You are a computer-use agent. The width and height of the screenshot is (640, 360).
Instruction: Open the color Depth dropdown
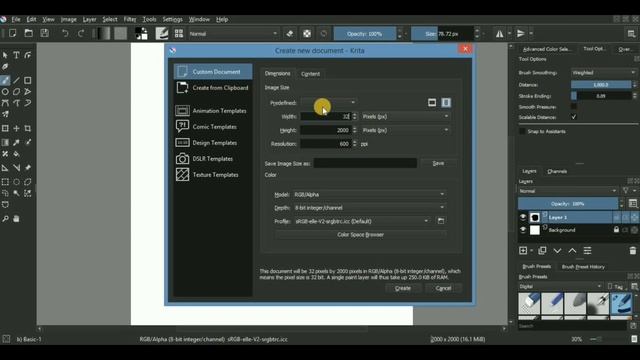[x=369, y=208]
